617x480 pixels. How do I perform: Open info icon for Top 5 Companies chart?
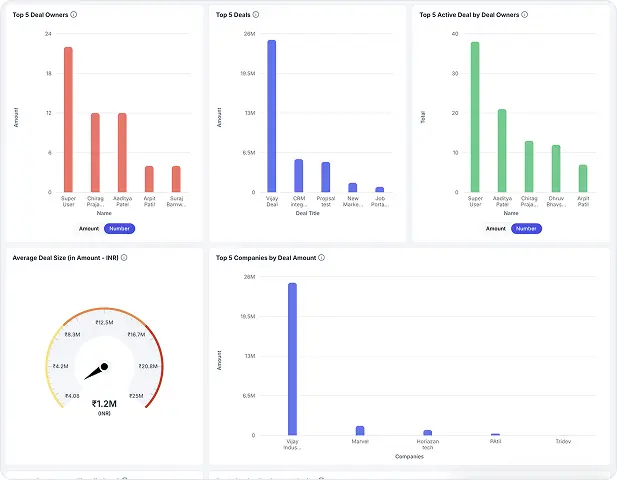tap(322, 257)
